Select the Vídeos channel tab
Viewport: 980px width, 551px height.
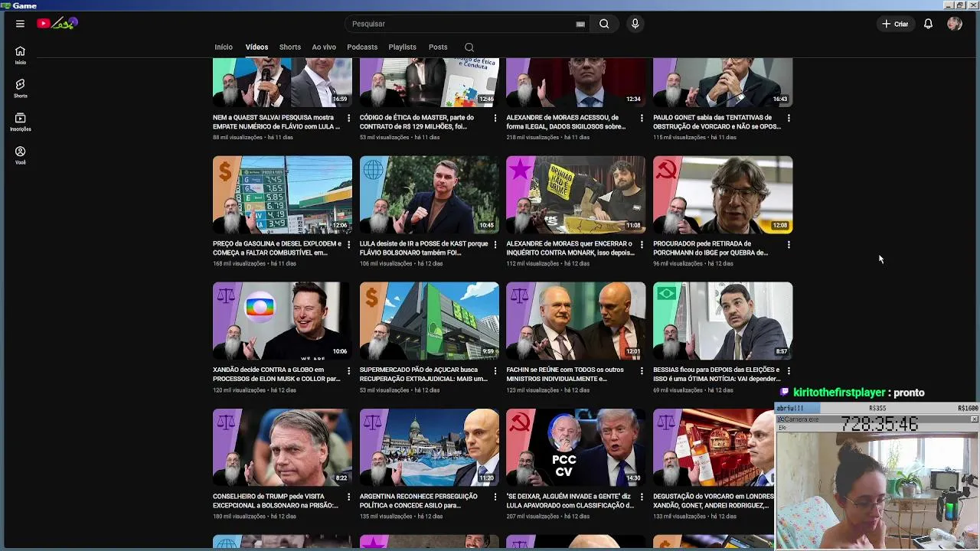point(256,47)
